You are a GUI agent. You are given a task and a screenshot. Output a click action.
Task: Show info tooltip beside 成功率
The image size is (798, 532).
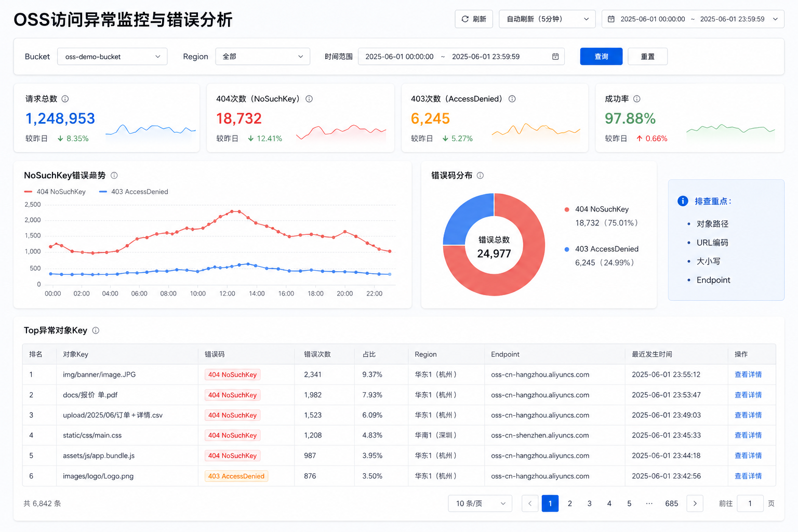[x=636, y=99]
